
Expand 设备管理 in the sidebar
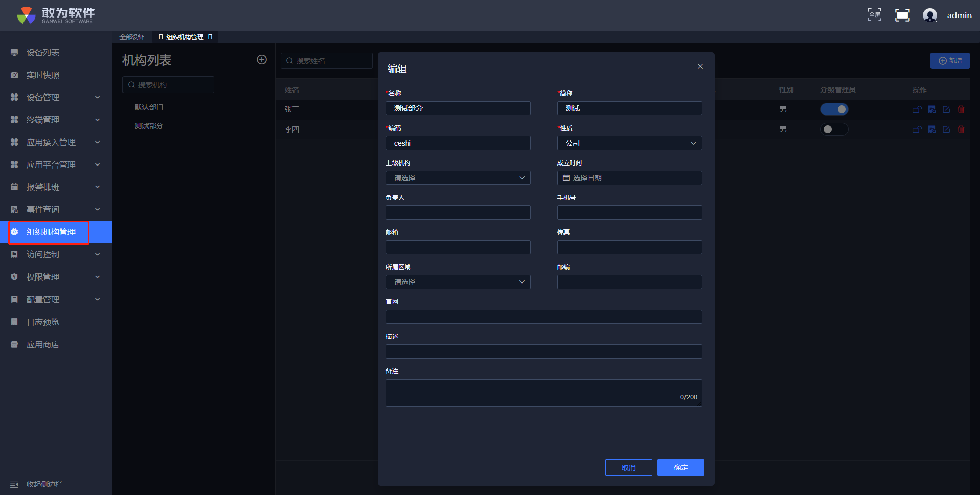click(x=55, y=97)
